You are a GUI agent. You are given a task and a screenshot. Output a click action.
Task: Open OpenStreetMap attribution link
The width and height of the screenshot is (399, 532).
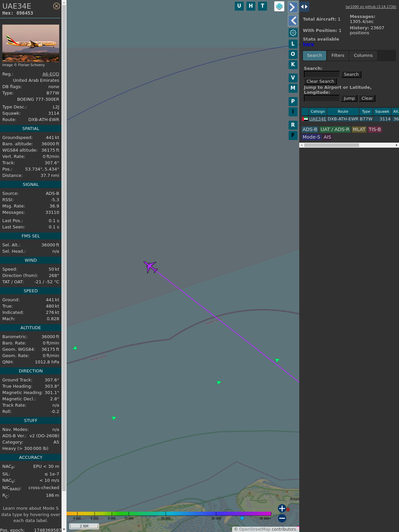coord(255,529)
